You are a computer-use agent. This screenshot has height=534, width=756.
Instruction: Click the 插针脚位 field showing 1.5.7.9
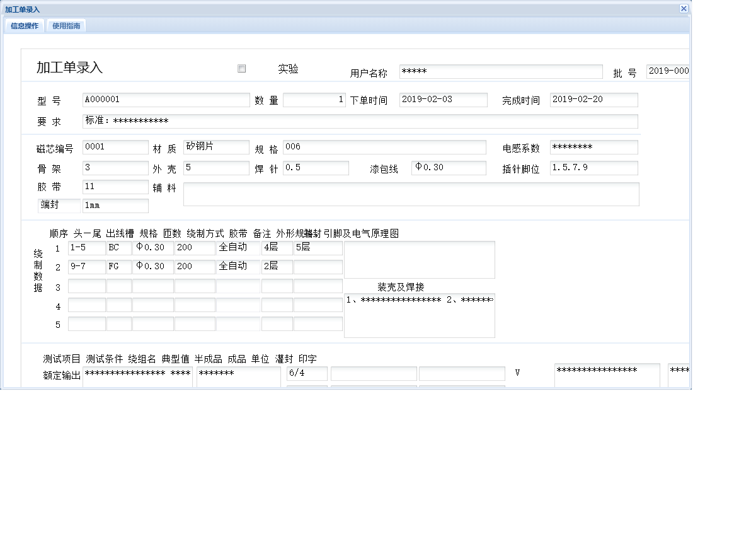(593, 168)
